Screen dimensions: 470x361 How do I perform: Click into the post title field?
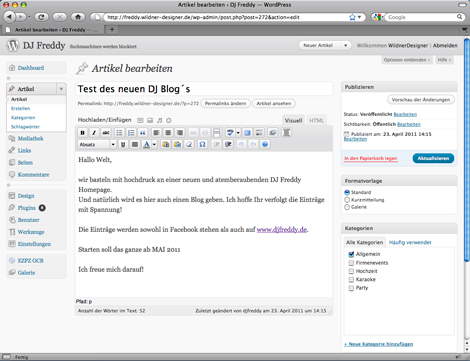coord(204,89)
